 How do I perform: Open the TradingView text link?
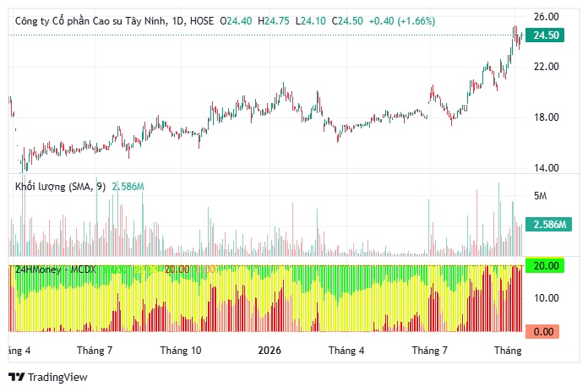pos(57,377)
